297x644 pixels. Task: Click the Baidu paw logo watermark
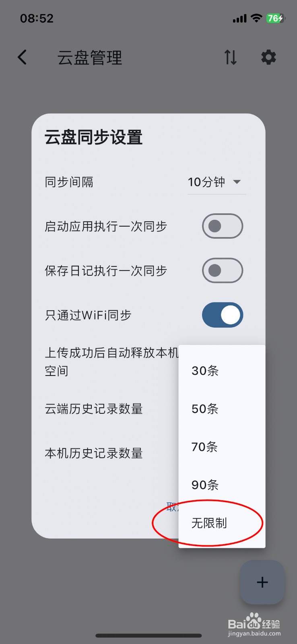[x=254, y=622]
